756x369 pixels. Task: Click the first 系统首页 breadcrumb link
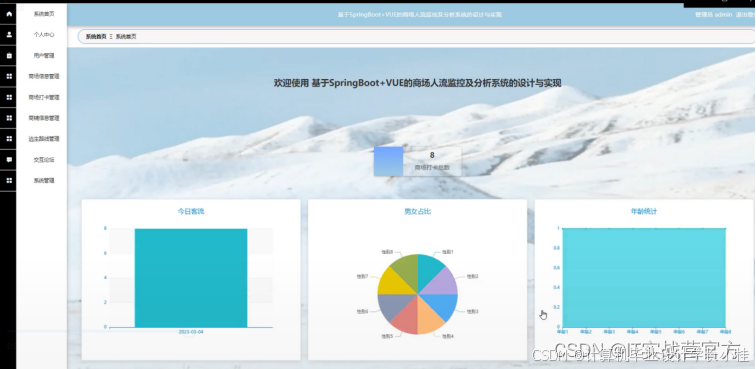pyautogui.click(x=96, y=37)
